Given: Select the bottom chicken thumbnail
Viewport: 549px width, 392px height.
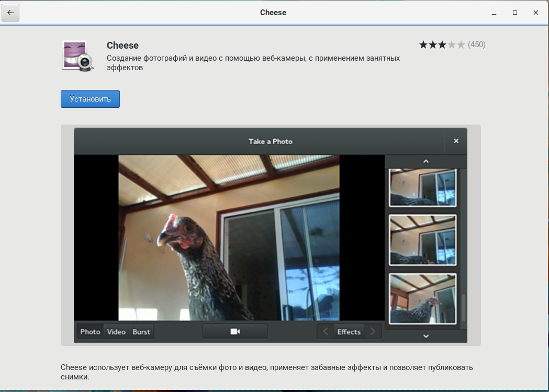Looking at the screenshot, I should pos(422,298).
